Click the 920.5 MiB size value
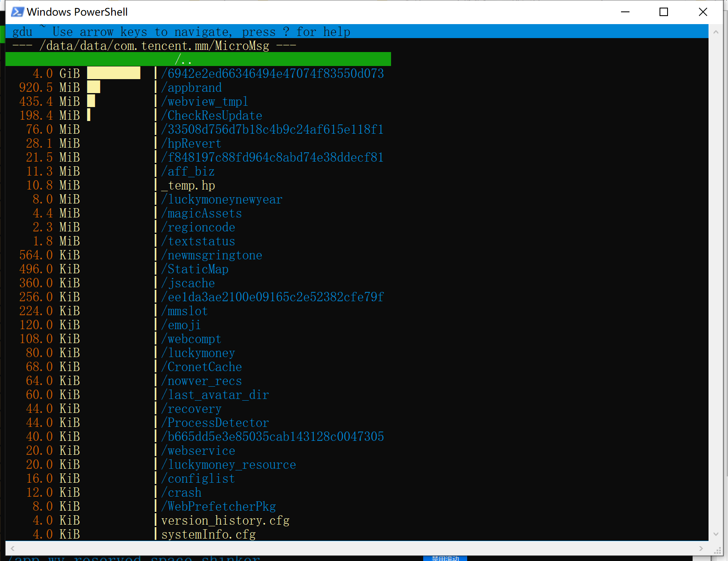The height and width of the screenshot is (561, 728). 49,87
